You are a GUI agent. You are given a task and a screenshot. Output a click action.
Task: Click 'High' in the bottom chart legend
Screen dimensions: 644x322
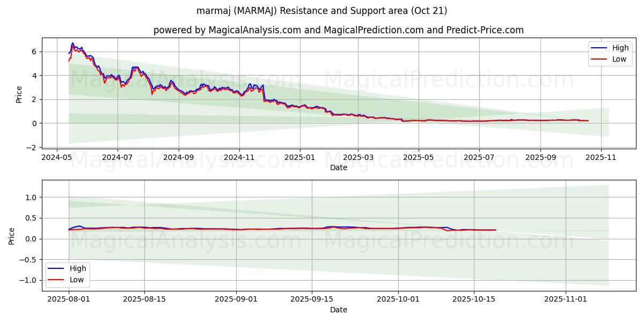[78, 268]
